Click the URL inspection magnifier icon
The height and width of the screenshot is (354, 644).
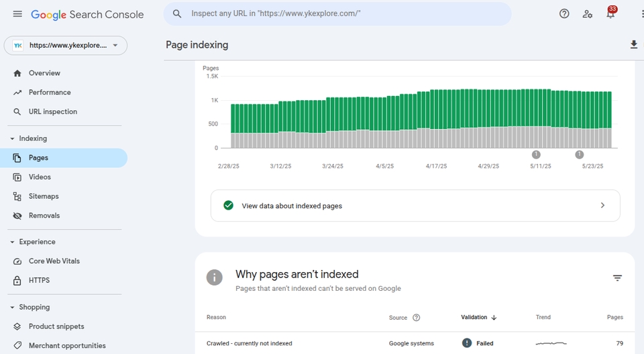point(17,112)
